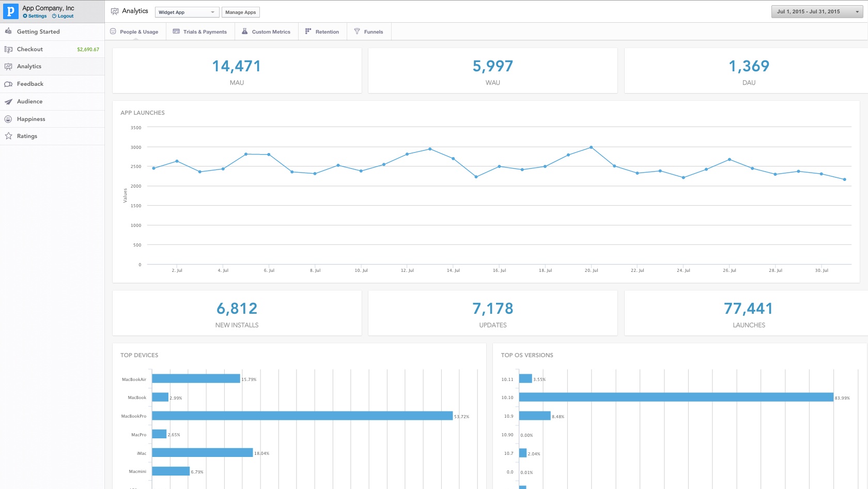Click the OS 10.7 2.04% bar
The height and width of the screenshot is (489, 868).
pos(523,453)
